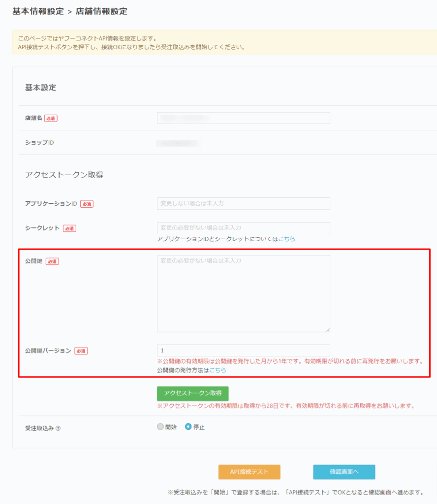Select the 開始 radio button
Screen dimensions: 437x504
(160, 427)
